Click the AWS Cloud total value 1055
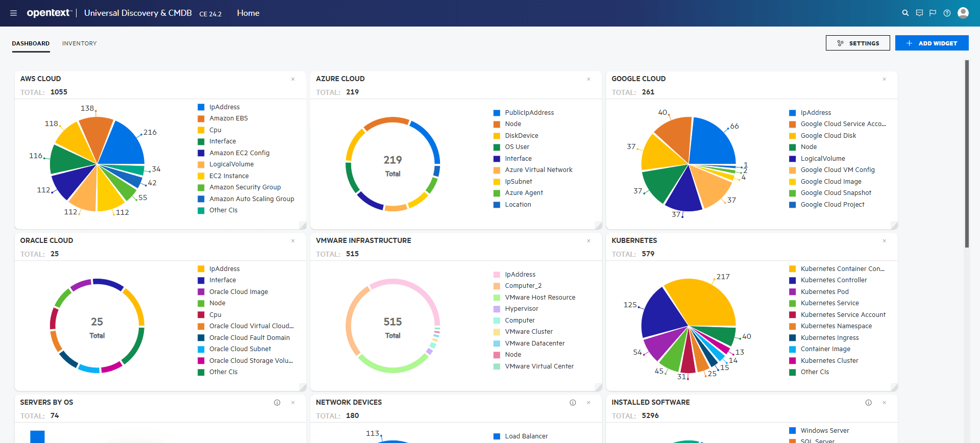Image resolution: width=980 pixels, height=443 pixels. [x=59, y=92]
